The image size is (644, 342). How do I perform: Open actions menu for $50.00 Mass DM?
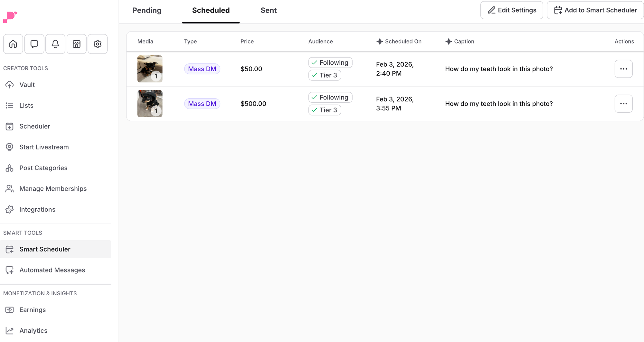click(623, 69)
